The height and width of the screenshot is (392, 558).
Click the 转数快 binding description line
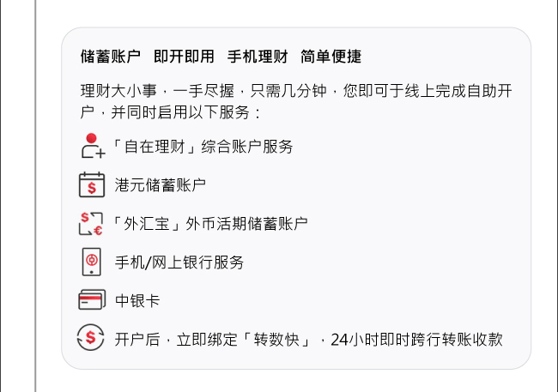(308, 340)
